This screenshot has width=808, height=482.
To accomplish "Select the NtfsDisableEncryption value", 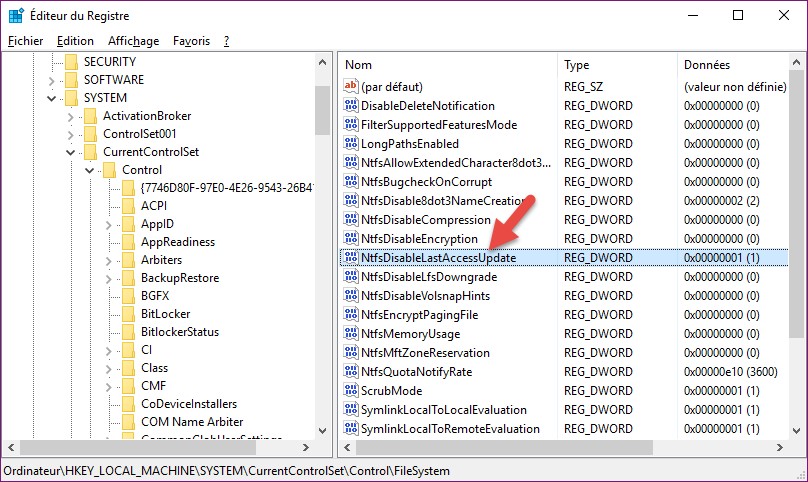I will point(419,239).
